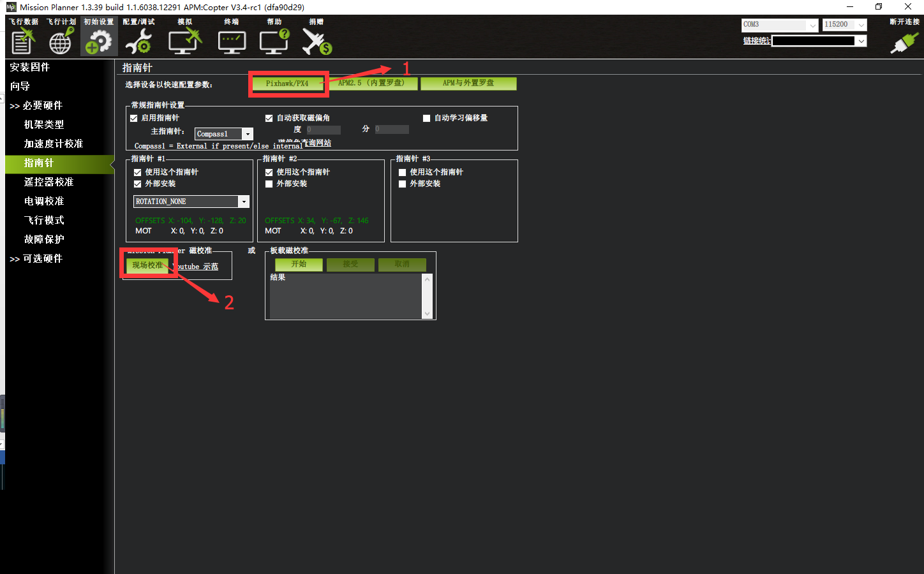Click inside the 结果 results text box
The width and height of the screenshot is (924, 574).
[345, 297]
